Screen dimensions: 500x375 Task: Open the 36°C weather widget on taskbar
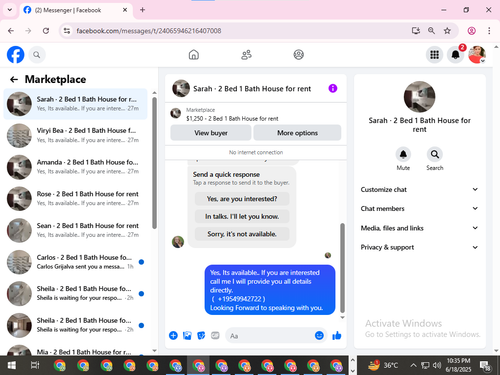click(x=383, y=365)
